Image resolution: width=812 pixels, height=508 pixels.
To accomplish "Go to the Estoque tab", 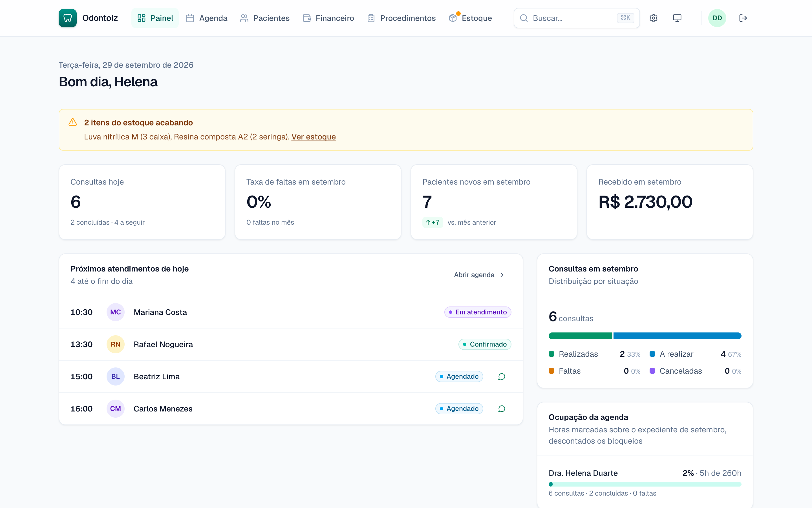I will [470, 18].
